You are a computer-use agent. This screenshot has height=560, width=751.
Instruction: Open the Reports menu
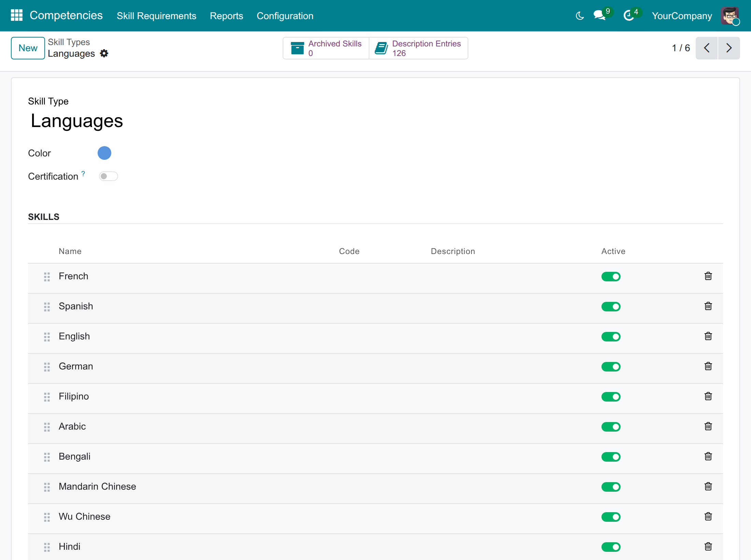[x=226, y=16]
